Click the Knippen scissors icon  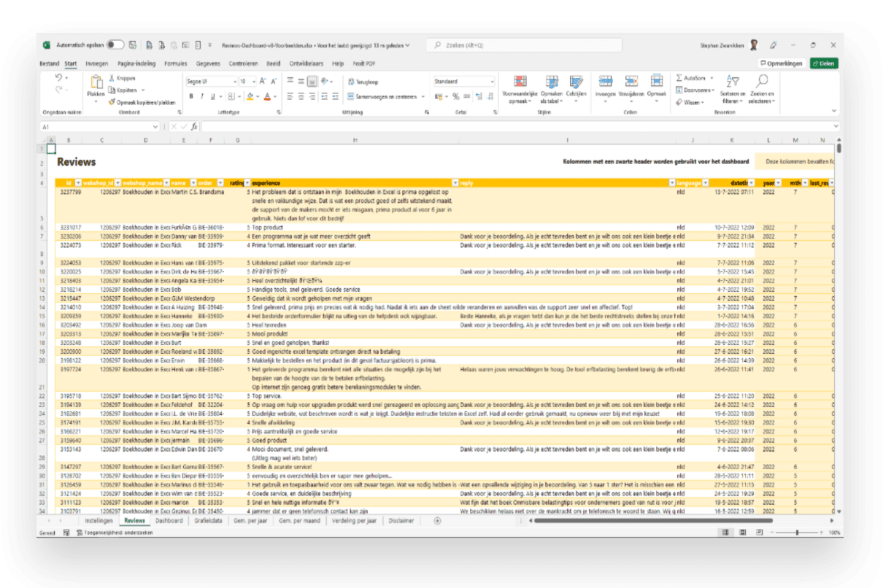coord(112,77)
